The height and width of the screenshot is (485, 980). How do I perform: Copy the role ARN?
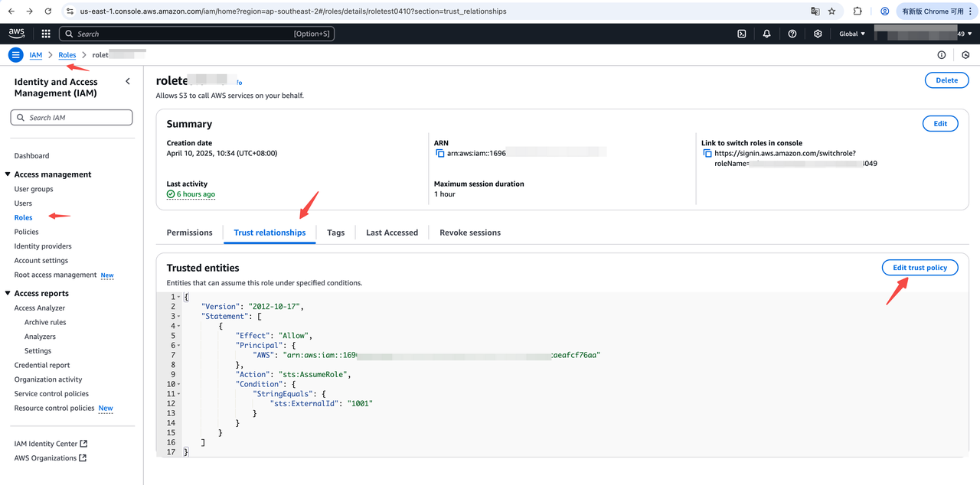point(439,154)
